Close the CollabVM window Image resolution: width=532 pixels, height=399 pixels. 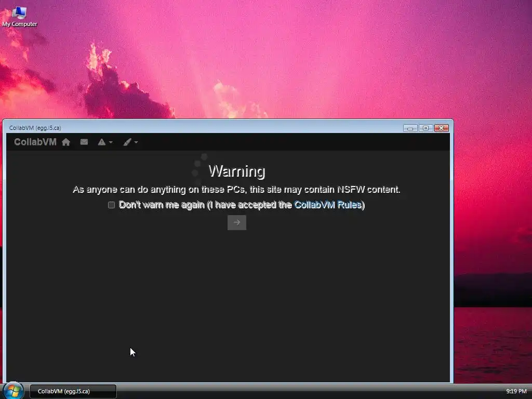[x=442, y=128]
